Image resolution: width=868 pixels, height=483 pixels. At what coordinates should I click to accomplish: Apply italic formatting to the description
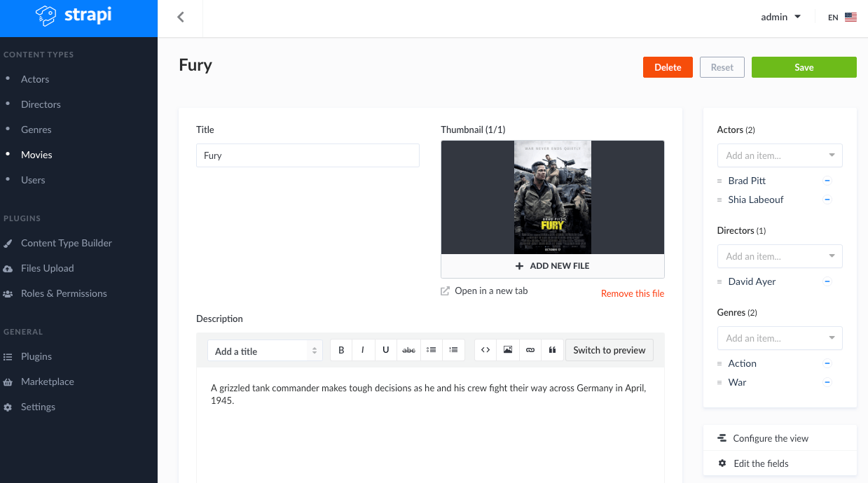pyautogui.click(x=364, y=349)
